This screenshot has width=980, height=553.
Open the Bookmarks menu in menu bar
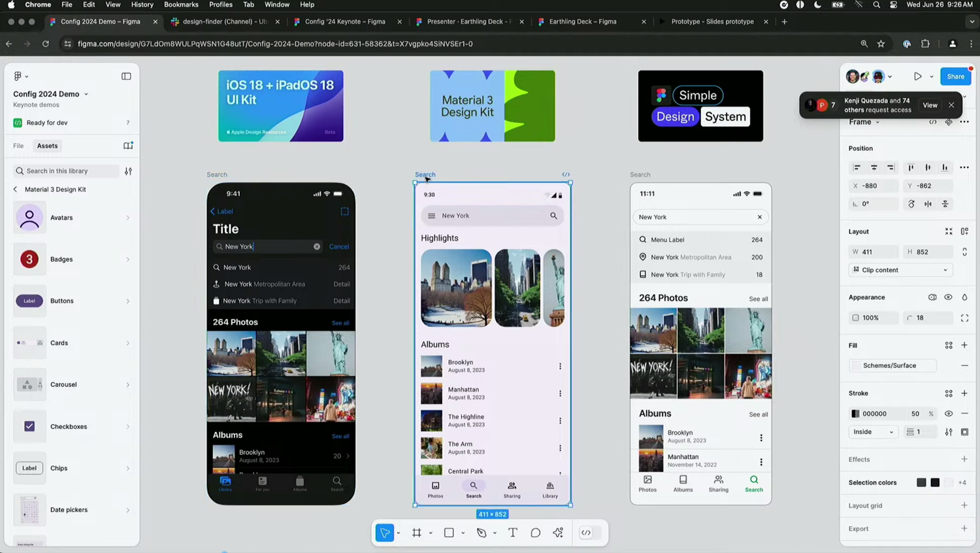(181, 5)
